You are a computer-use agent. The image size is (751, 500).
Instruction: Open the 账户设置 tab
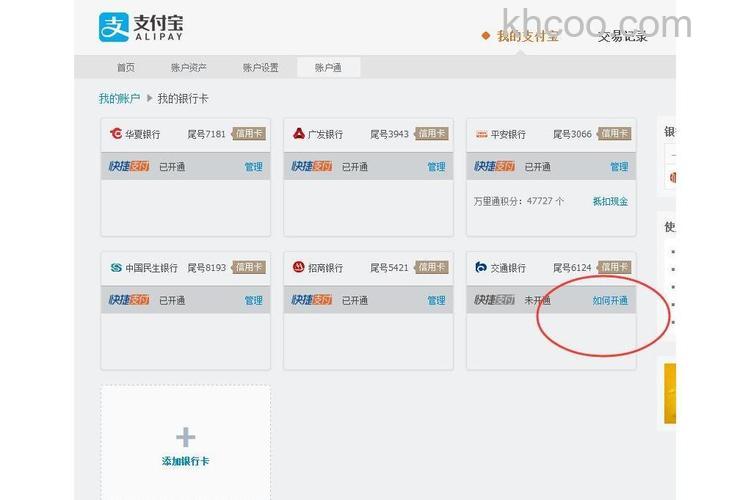pos(261,68)
